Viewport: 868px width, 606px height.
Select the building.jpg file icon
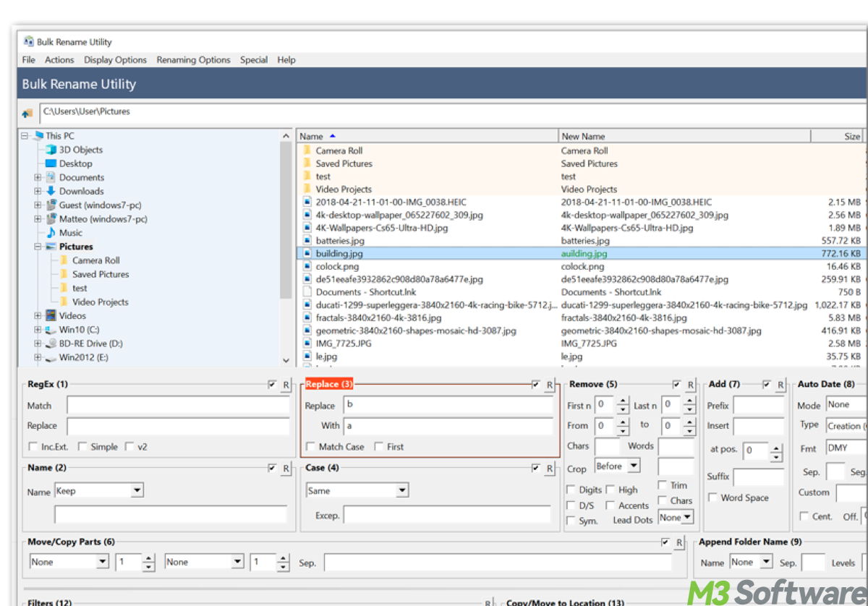[307, 254]
